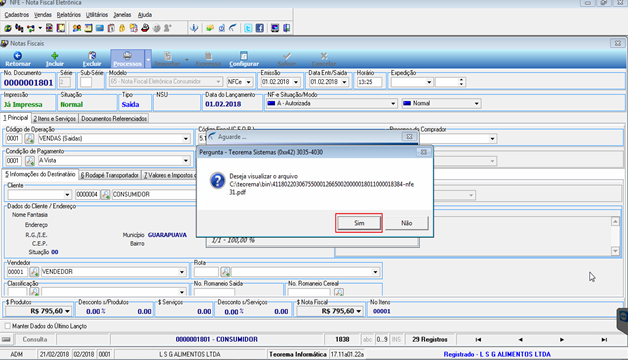
Task: Click the blue anchor download icon
Action: click(194, 28)
